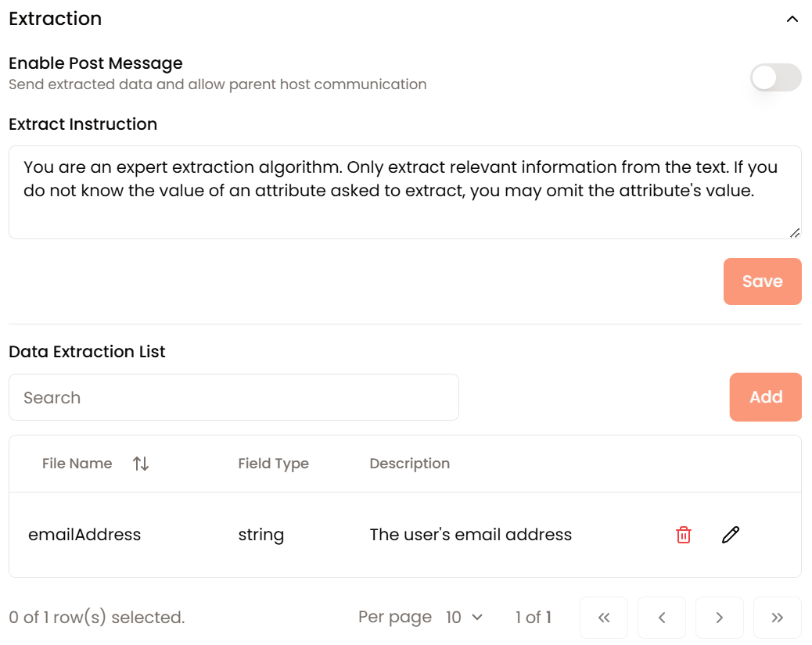Open the Per page dropdown
This screenshot has width=812, height=645.
click(x=464, y=617)
